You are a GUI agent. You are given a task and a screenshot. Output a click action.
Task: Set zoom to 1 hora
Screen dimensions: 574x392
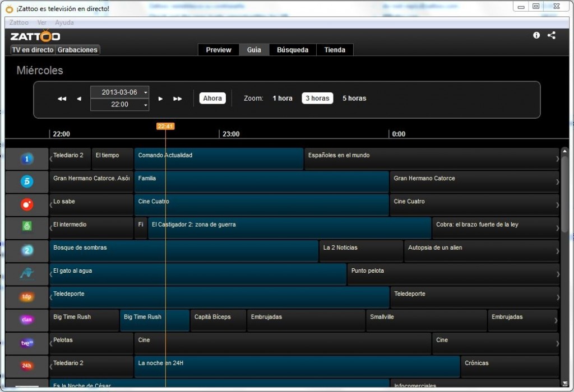click(x=283, y=99)
